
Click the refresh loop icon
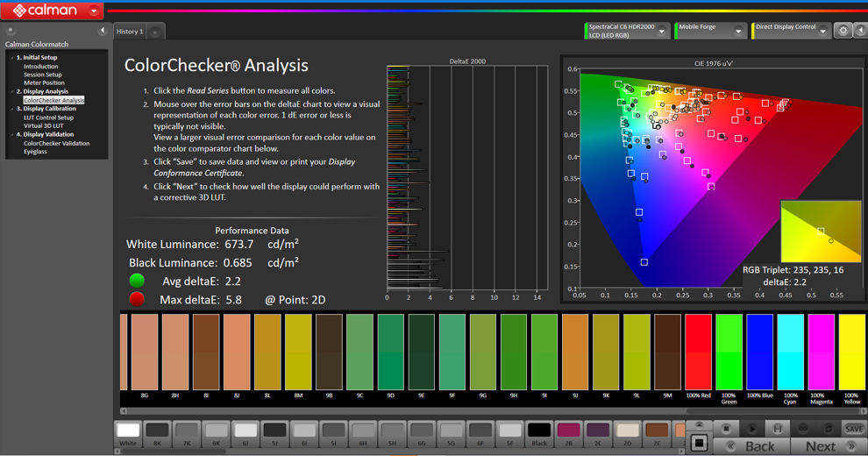[829, 428]
